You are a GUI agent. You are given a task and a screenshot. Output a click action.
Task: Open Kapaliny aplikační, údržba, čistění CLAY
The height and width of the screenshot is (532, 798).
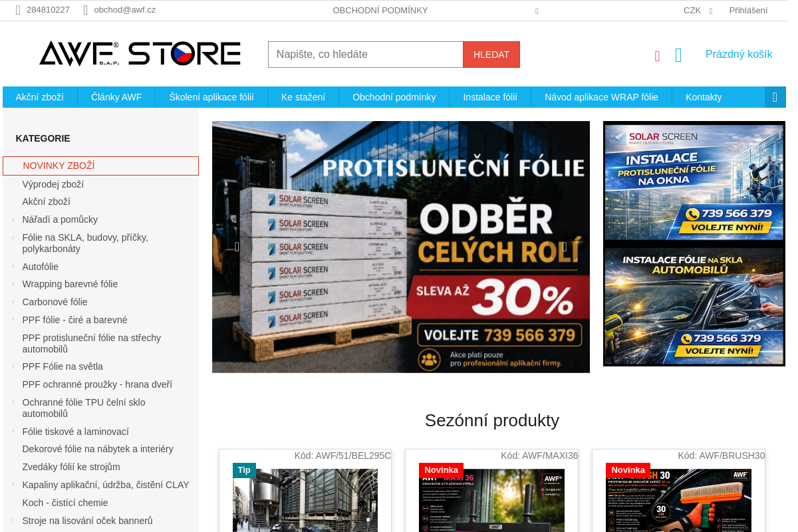pos(106,485)
